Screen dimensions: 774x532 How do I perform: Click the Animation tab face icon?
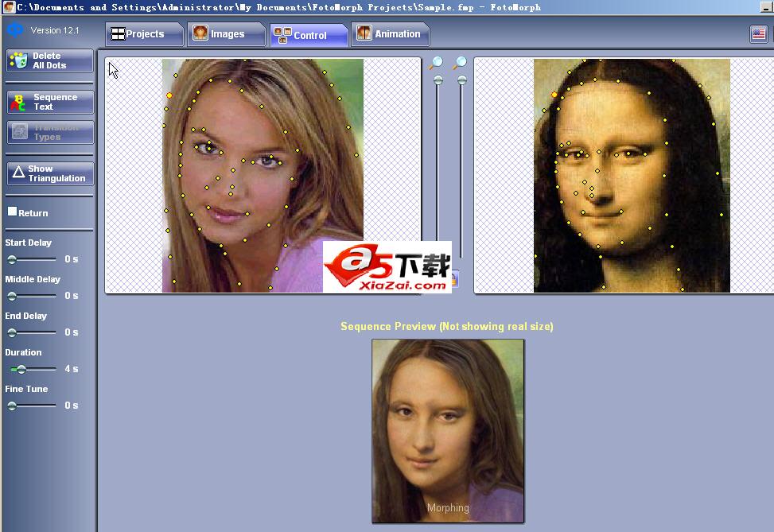point(364,33)
